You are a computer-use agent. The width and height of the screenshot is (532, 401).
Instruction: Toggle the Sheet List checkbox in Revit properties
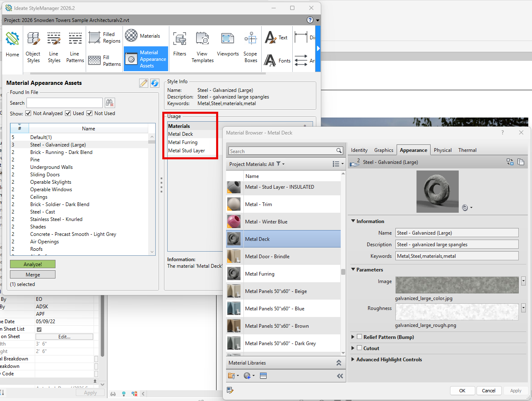coord(39,329)
